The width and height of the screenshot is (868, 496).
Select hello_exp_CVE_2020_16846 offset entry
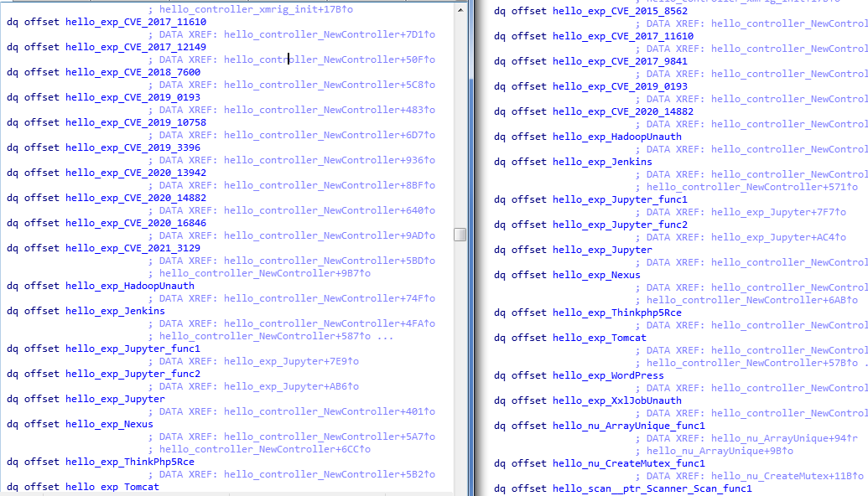pyautogui.click(x=136, y=223)
